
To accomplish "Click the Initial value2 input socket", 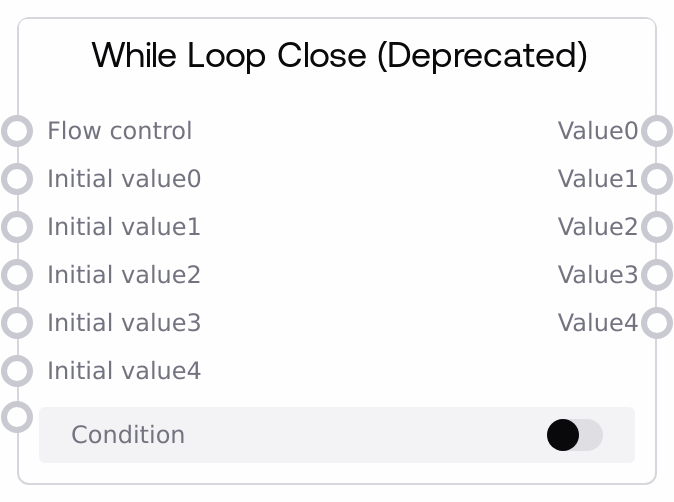I will [x=17, y=275].
